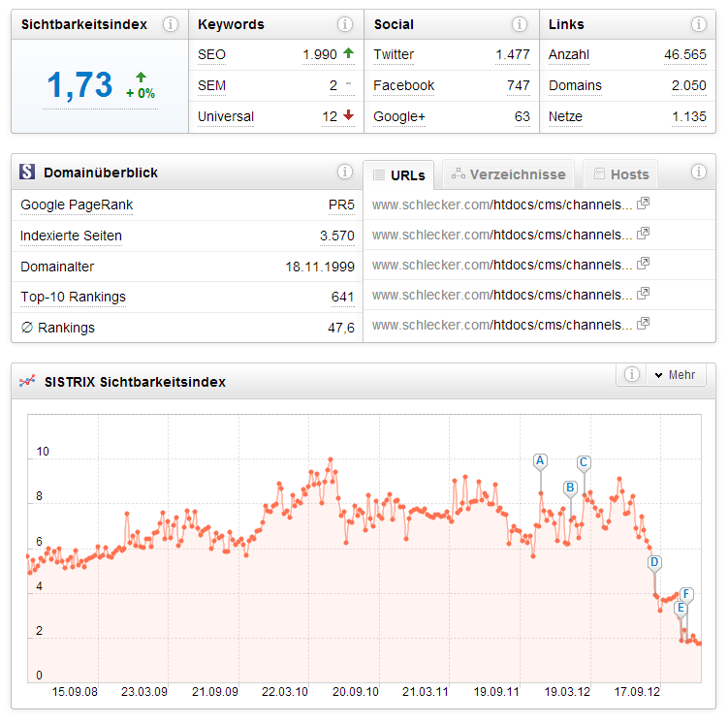Click info icon in Social panel
The width and height of the screenshot is (728, 724).
pyautogui.click(x=522, y=24)
